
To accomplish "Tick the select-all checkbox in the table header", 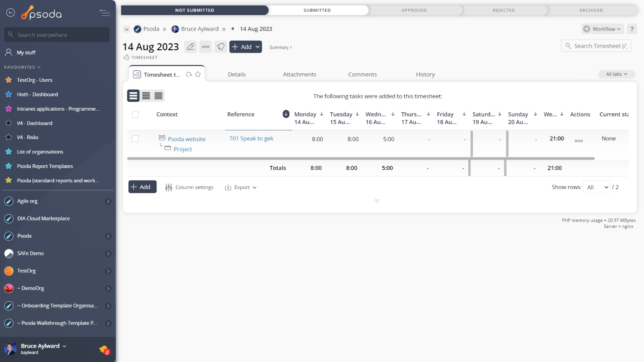I will 135,114.
